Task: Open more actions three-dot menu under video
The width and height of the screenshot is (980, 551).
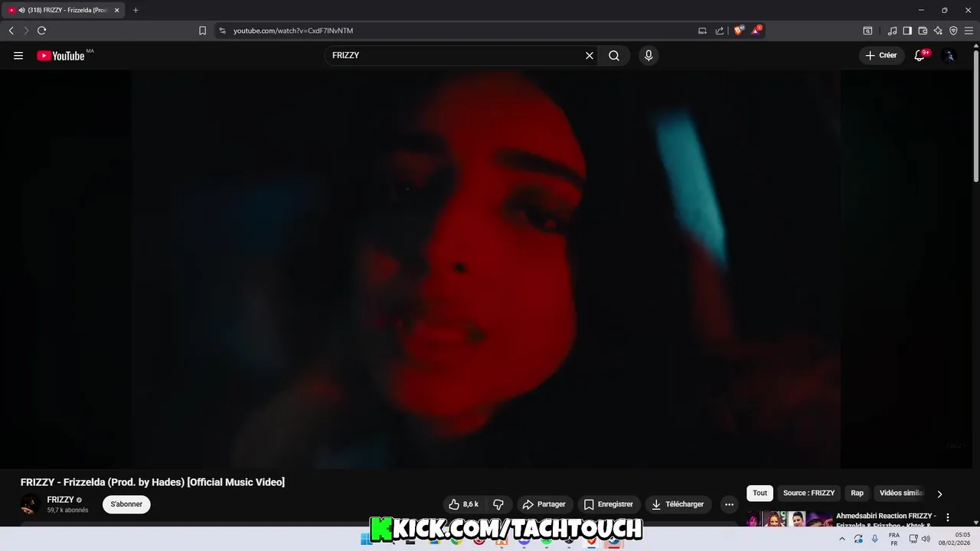Action: [x=729, y=504]
